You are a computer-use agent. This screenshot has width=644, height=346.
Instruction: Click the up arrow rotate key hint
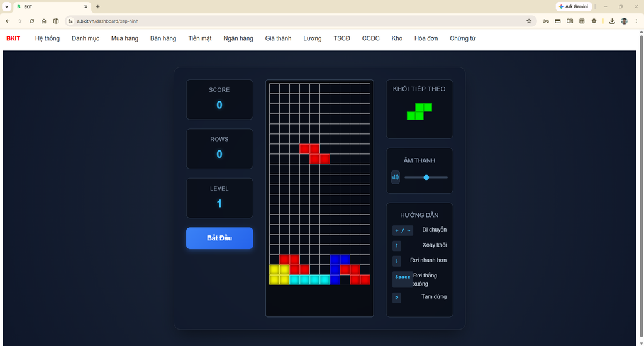[x=397, y=245]
